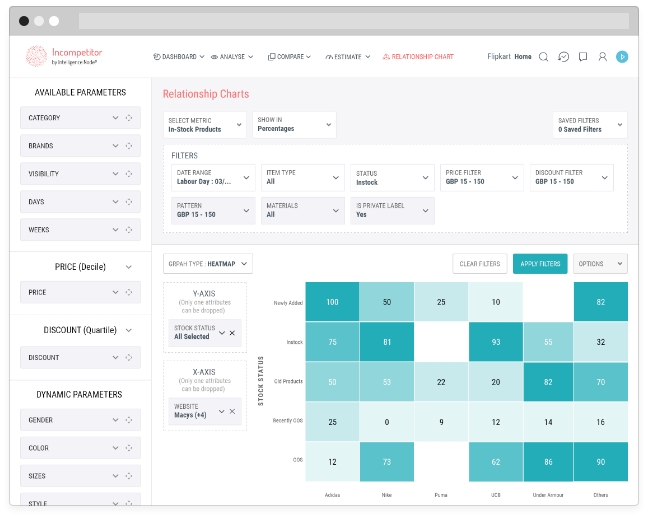This screenshot has width=648, height=518.
Task: Expand the Weeks parameter
Action: 115,230
